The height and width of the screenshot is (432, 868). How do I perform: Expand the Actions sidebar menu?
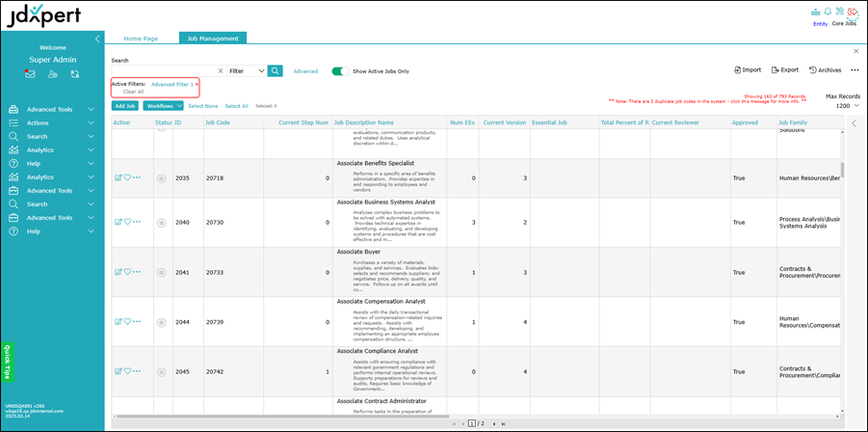53,123
